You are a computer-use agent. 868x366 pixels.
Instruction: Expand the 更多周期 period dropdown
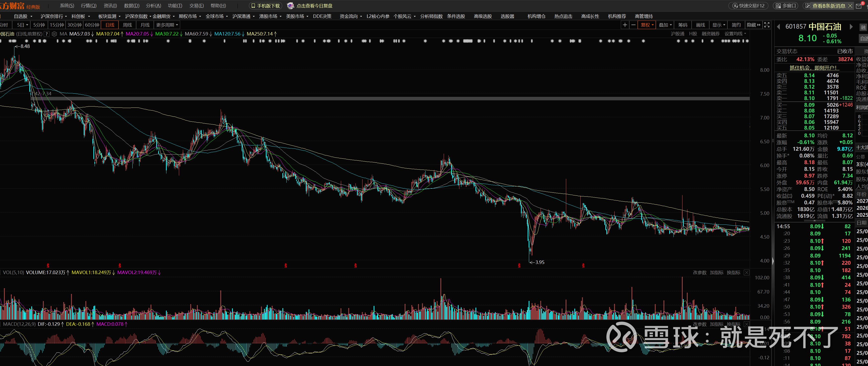pos(167,25)
